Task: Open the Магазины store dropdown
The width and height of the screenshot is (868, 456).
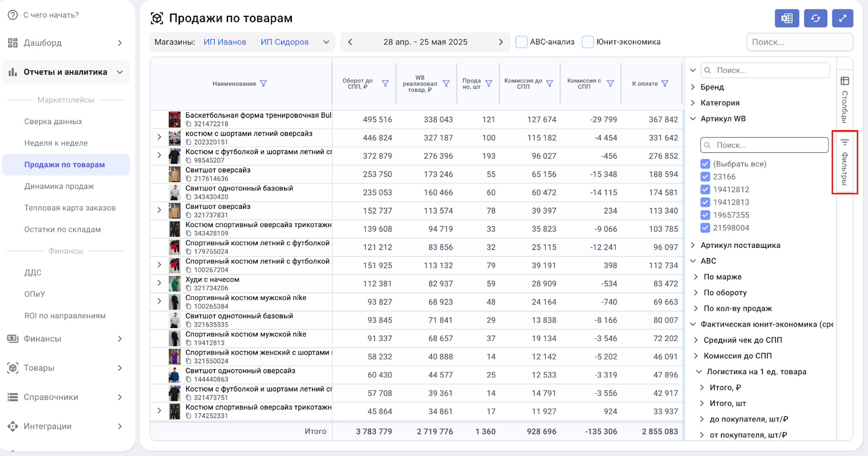Action: (x=326, y=42)
